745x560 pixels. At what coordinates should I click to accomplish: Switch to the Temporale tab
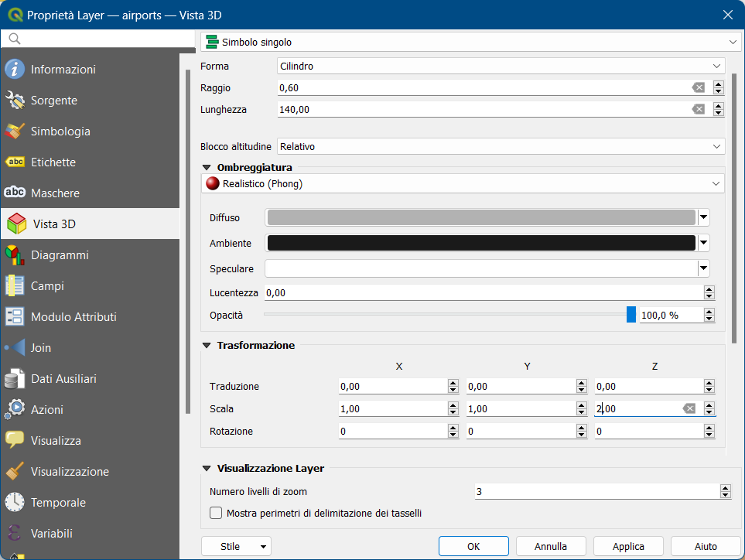click(x=91, y=502)
